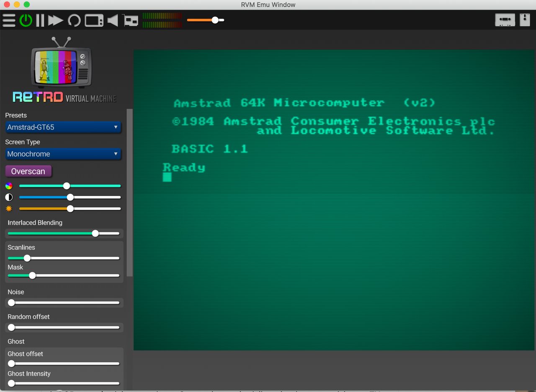Open the expansion card peripherals icon
Viewport: 536px width, 392px height.
131,20
